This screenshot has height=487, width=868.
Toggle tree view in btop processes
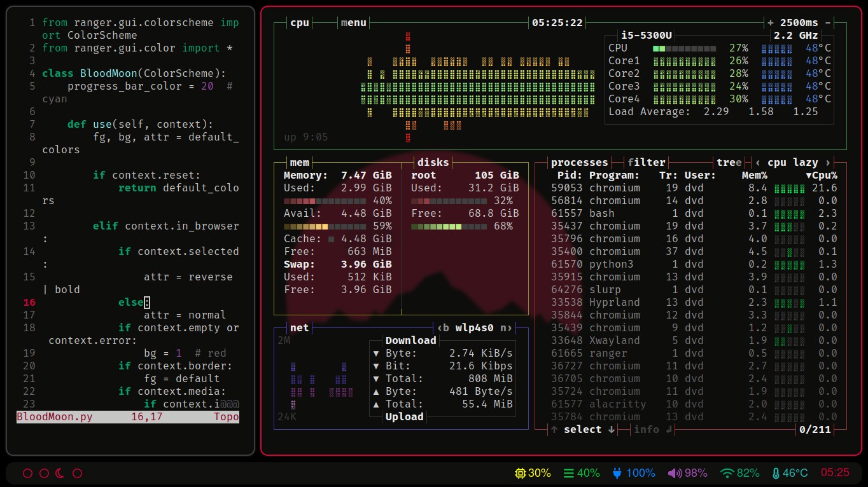[729, 162]
